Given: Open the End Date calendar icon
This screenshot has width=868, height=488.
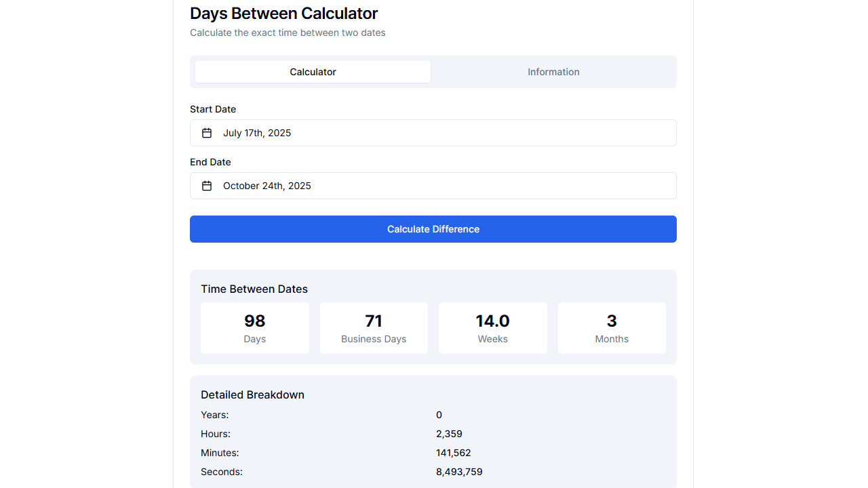Looking at the screenshot, I should point(207,186).
